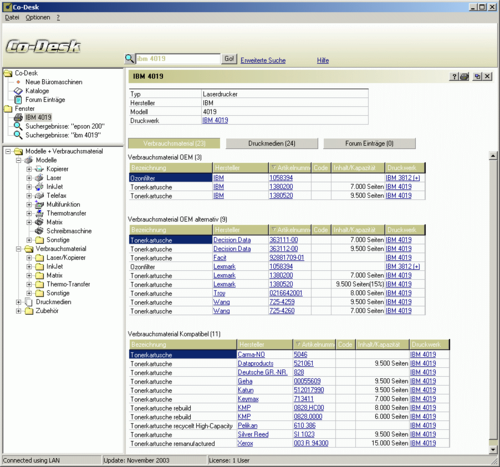The image size is (500, 467).
Task: Select the Multifunktion model icon
Action: click(39, 204)
